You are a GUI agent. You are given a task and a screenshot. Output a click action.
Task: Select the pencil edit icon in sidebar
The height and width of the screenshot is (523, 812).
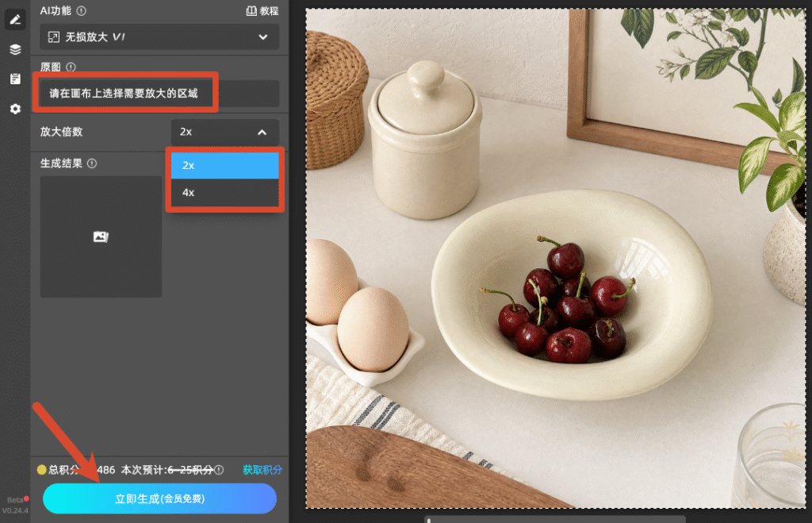(15, 20)
